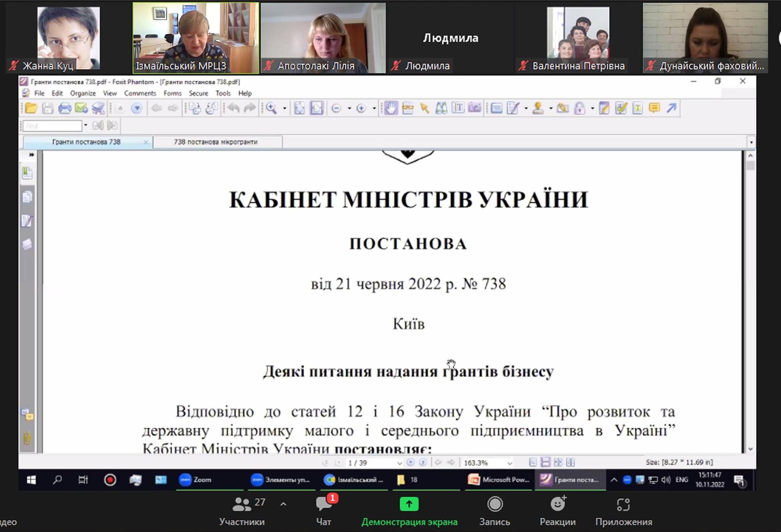
Task: Expand the Find box options arrow
Action: (x=85, y=125)
